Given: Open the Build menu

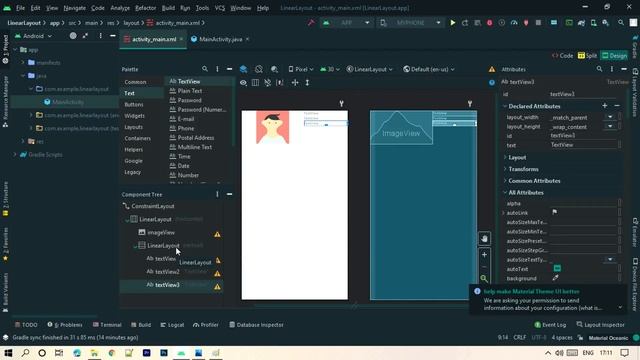Looking at the screenshot, I should coord(168,8).
